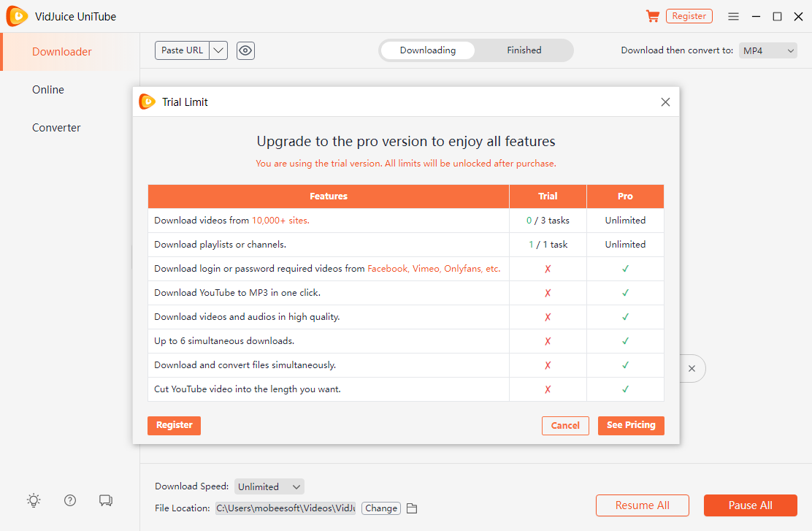Open the hamburger menu icon
Viewport: 812px width, 531px height.
click(x=733, y=17)
